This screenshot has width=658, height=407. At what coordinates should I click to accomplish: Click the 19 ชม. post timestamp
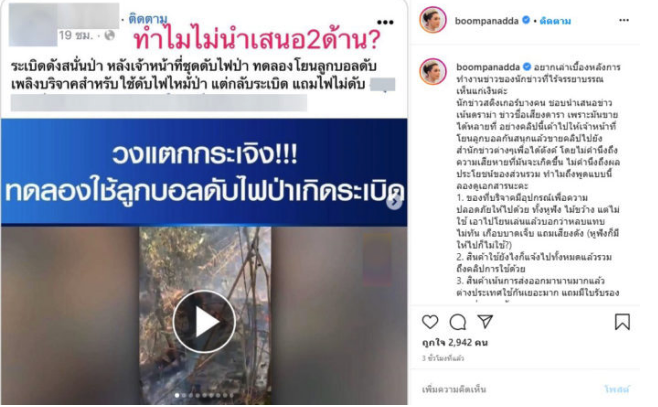click(x=75, y=35)
